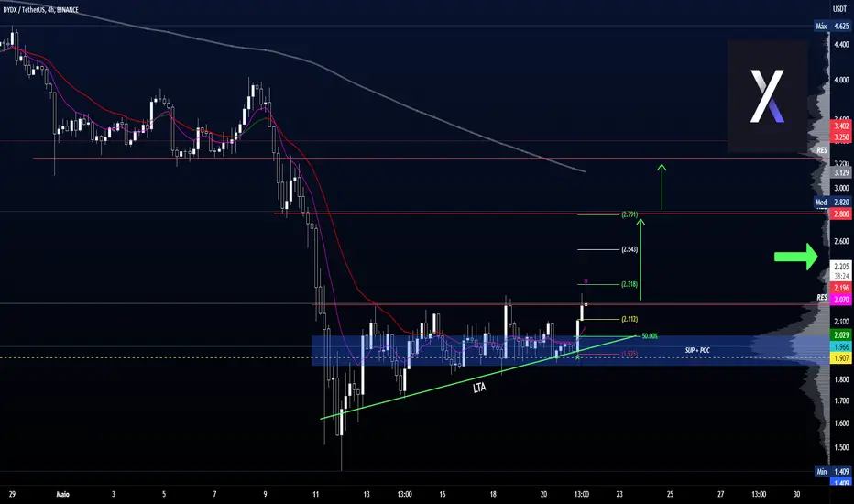Click the SUP + POC zone label
Viewport: 854px width, 504px height.
(697, 350)
